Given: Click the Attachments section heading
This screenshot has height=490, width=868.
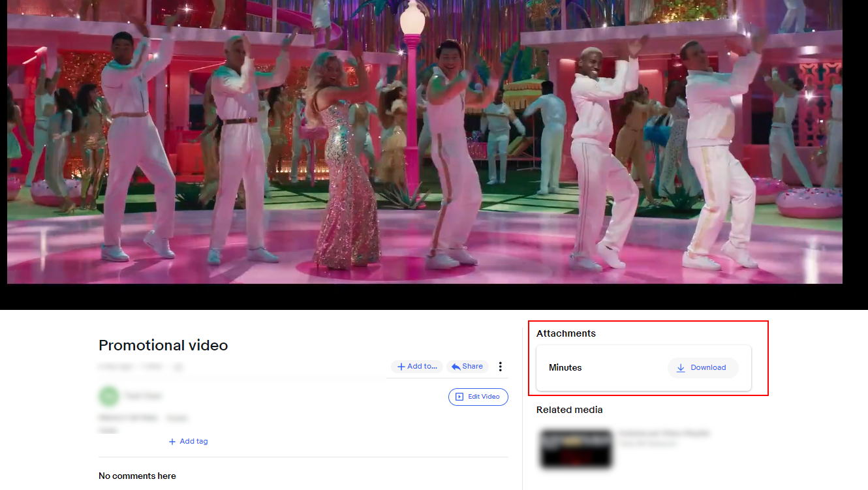Looking at the screenshot, I should (566, 333).
